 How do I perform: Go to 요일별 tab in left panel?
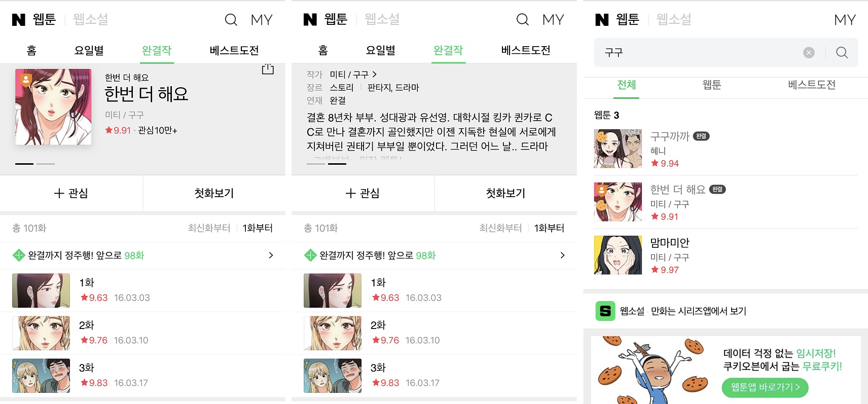coord(89,50)
